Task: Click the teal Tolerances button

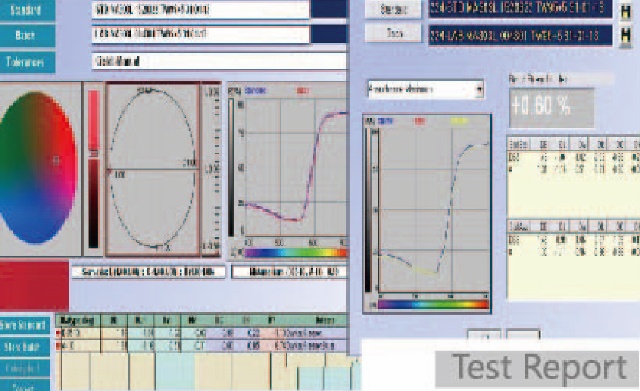Action: [27, 62]
